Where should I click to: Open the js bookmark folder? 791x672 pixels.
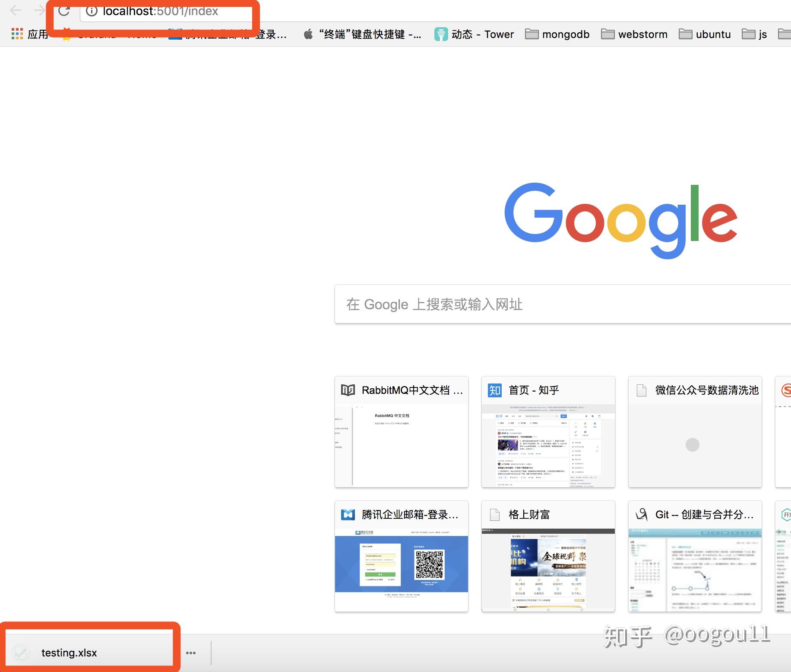[754, 34]
